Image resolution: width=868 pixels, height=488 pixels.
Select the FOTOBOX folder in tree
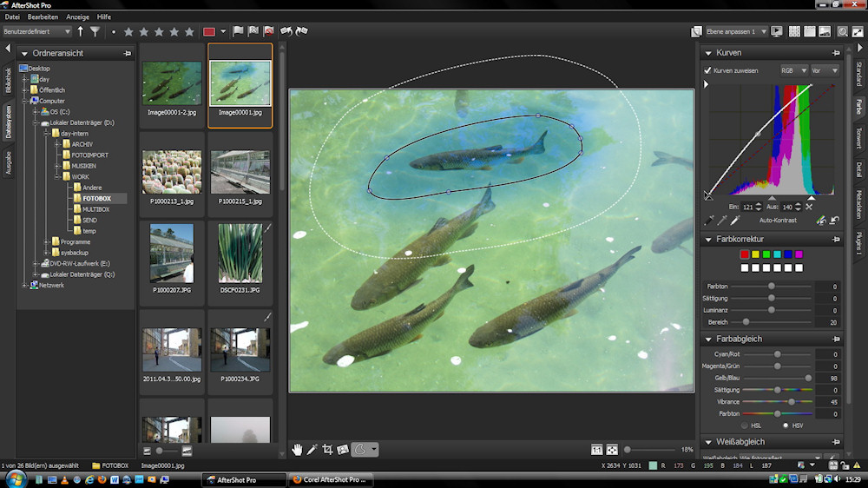coord(95,199)
